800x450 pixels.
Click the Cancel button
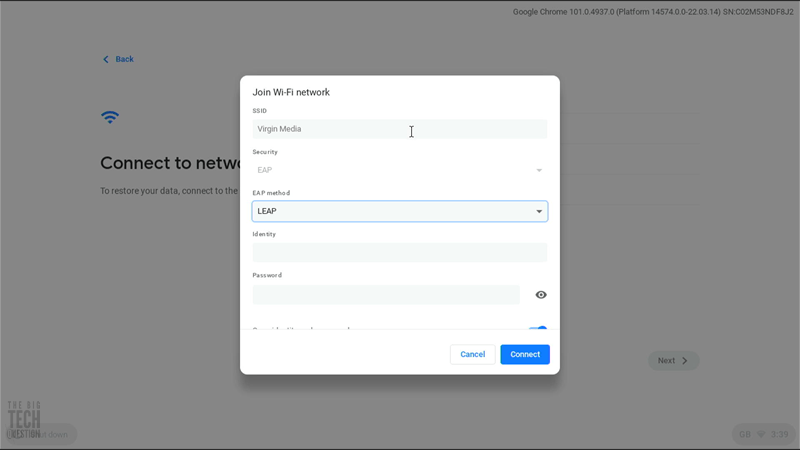(x=472, y=355)
